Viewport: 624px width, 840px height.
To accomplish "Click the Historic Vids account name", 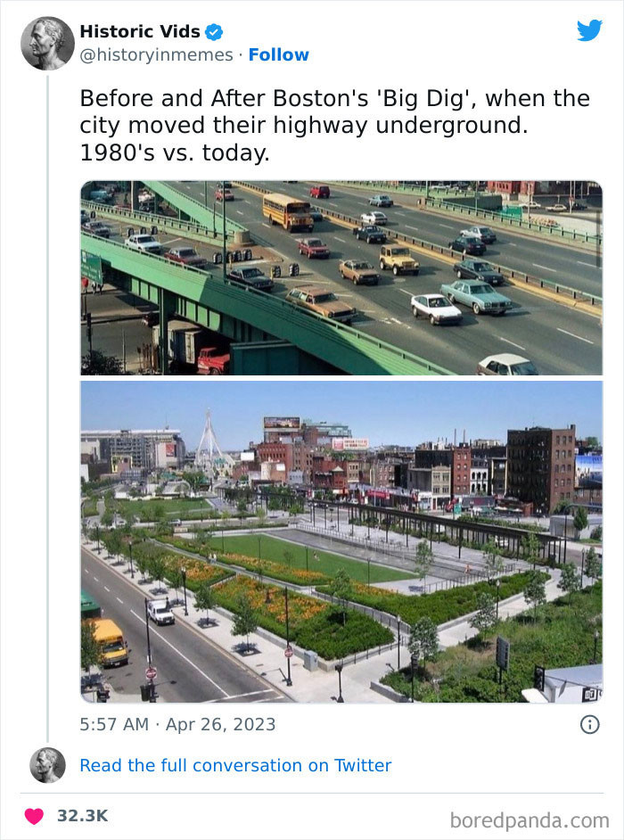I will pyautogui.click(x=139, y=30).
